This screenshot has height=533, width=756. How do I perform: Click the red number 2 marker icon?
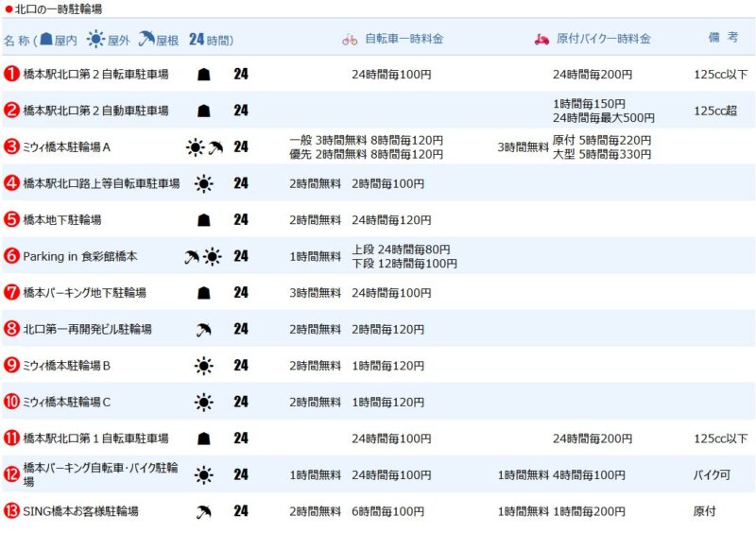coord(11,111)
